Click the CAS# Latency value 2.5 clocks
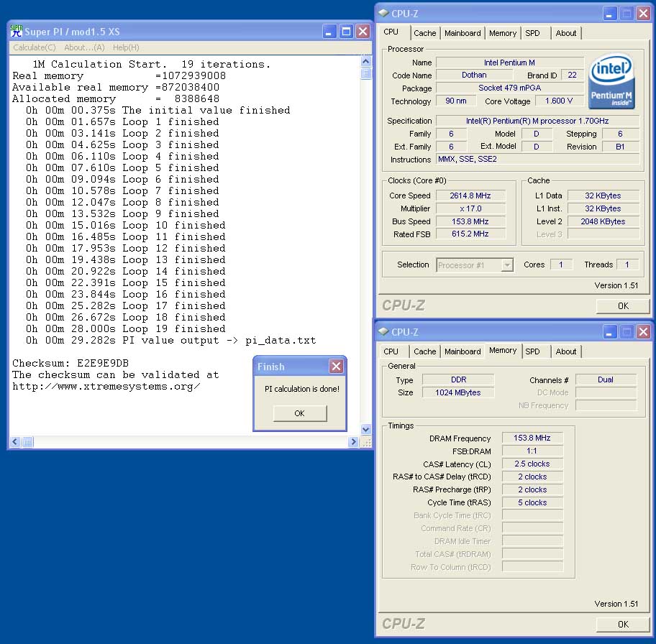Image resolution: width=656 pixels, height=644 pixels. (x=532, y=464)
